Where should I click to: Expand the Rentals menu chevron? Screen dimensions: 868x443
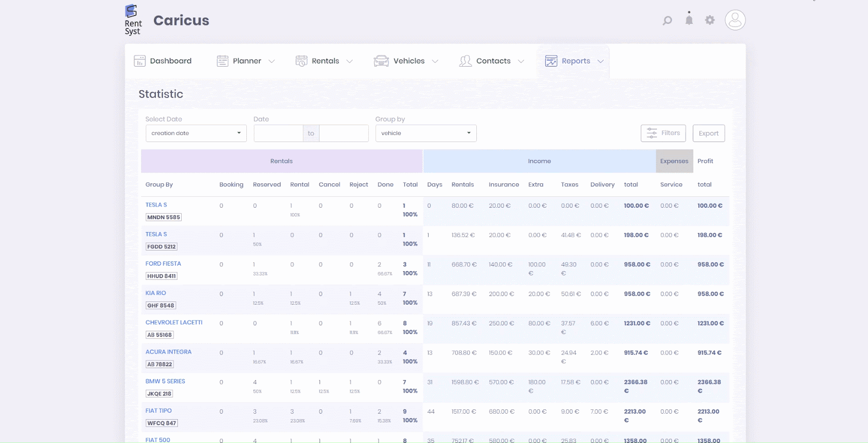tap(349, 61)
